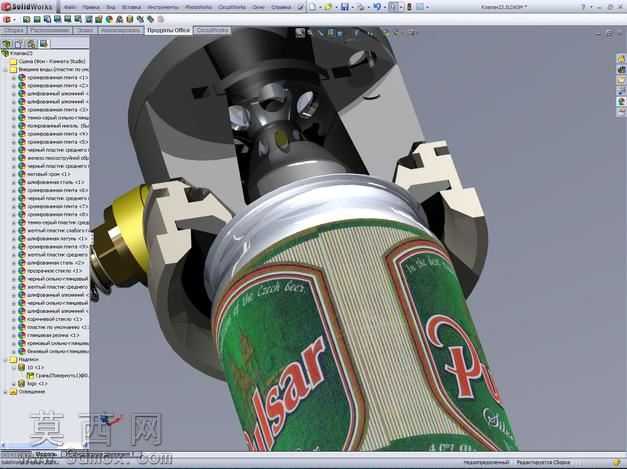
Task: Open the Инструменты menu
Action: coord(162,7)
